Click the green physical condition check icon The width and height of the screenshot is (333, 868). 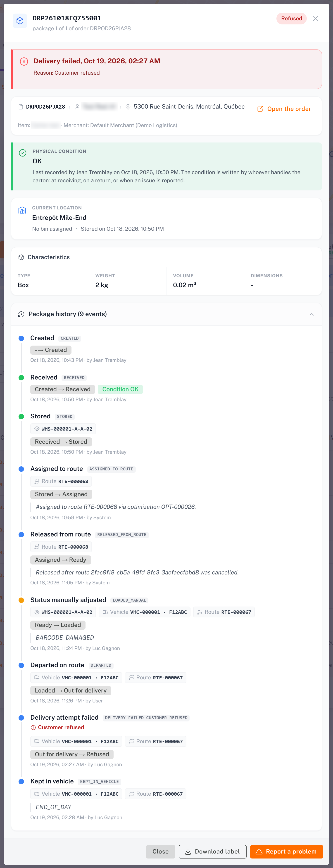23,153
